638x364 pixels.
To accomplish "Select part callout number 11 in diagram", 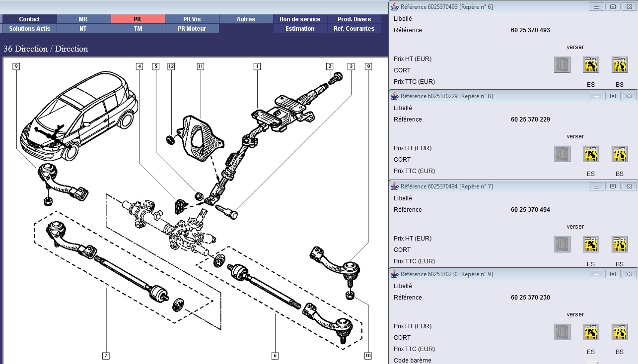I will pyautogui.click(x=201, y=66).
